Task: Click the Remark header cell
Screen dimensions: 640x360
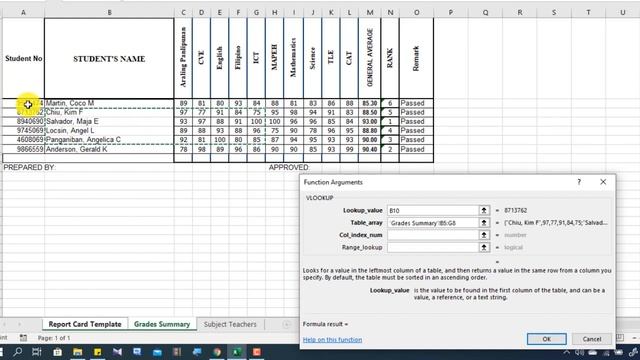Action: pyautogui.click(x=416, y=59)
